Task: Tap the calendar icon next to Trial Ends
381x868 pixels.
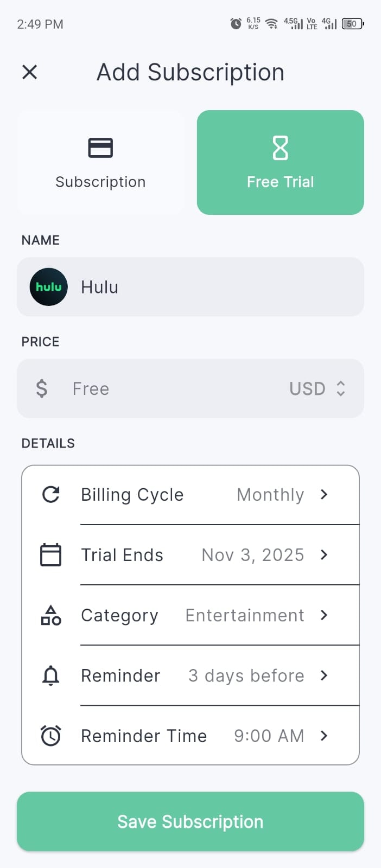Action: click(50, 554)
